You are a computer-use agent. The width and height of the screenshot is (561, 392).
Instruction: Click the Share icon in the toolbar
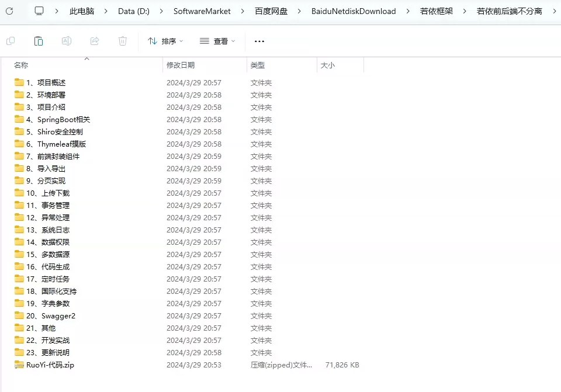(95, 41)
